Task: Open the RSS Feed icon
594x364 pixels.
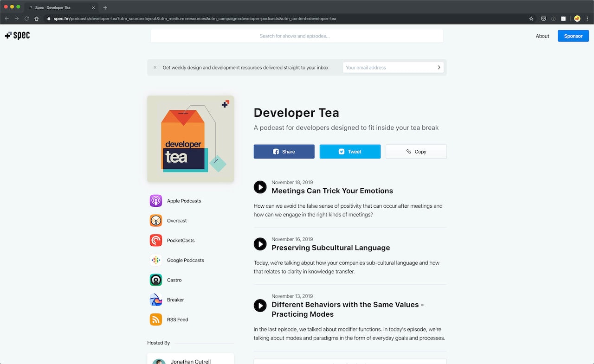Action: point(156,319)
